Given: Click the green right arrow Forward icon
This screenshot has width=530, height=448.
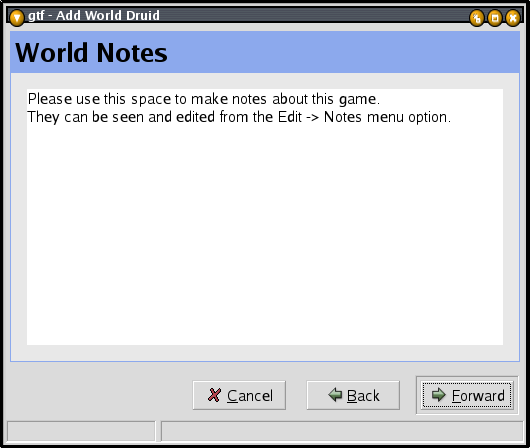Looking at the screenshot, I should point(439,395).
